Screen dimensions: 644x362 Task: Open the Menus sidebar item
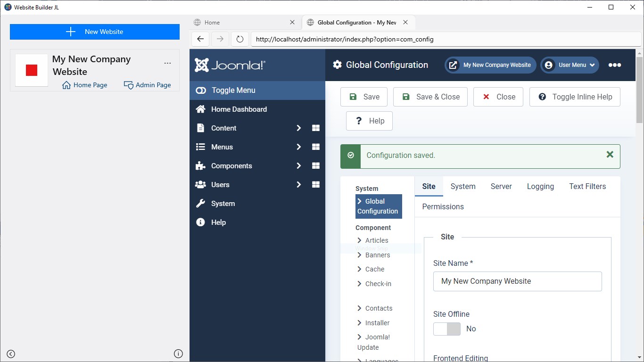222,147
